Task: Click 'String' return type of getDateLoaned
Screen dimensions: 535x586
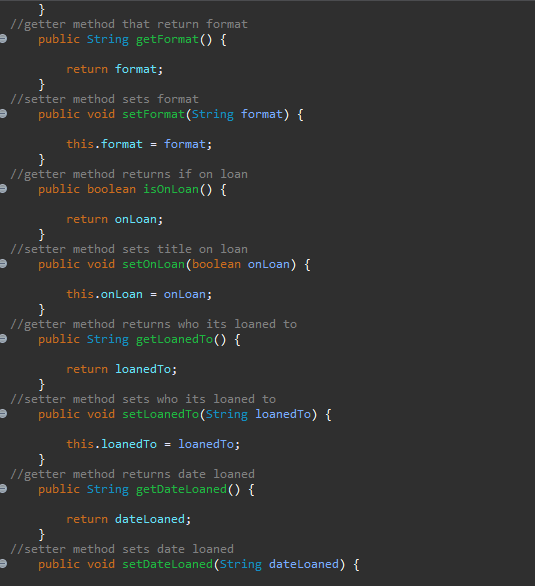Action: coord(108,489)
